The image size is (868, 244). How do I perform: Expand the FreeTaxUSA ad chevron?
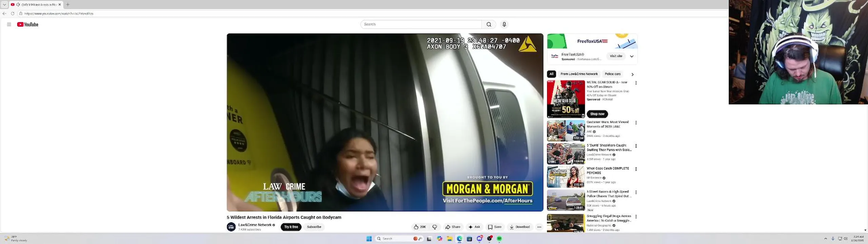coord(632,56)
